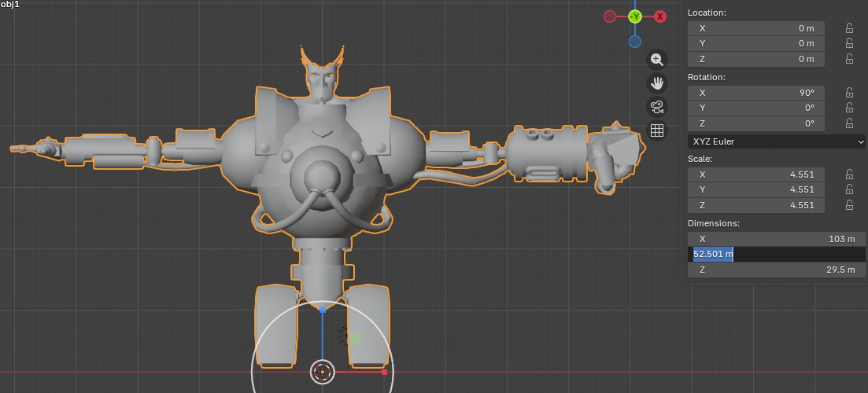Toggle lock for Location X
The image size is (868, 393).
[848, 28]
